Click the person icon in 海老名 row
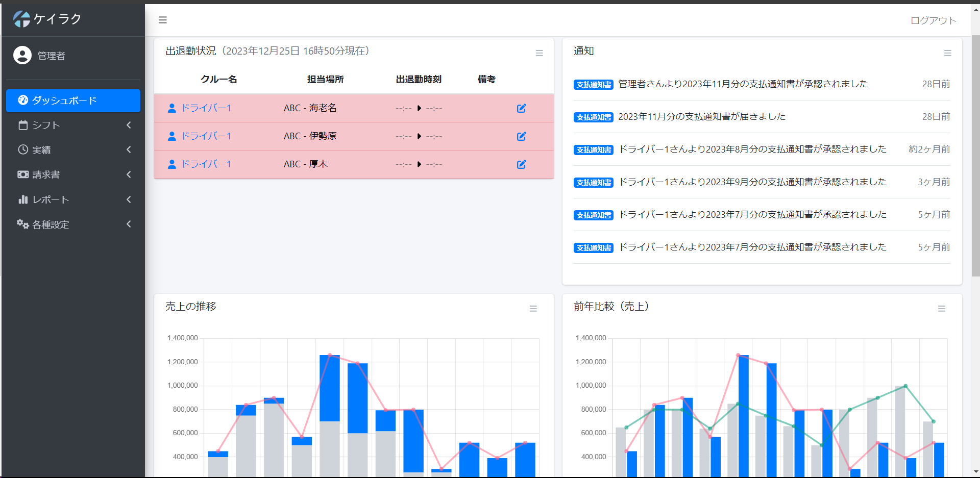Screen dimensions: 980x478 172,108
